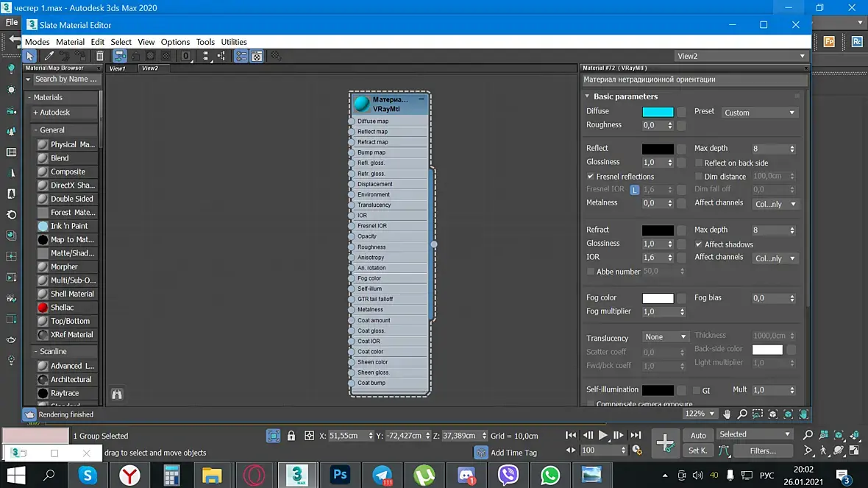Open the Modes menu
The width and height of the screenshot is (868, 488).
click(37, 41)
